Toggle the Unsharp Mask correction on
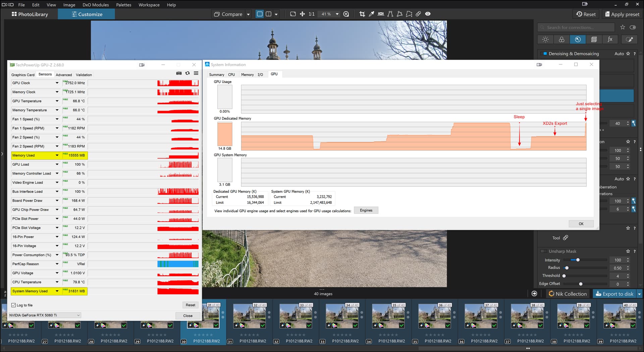Screen dimensions: 644x352 [543, 251]
